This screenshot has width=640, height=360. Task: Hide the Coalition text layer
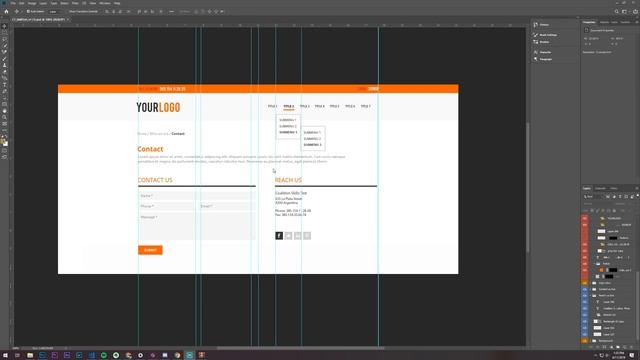(585, 308)
